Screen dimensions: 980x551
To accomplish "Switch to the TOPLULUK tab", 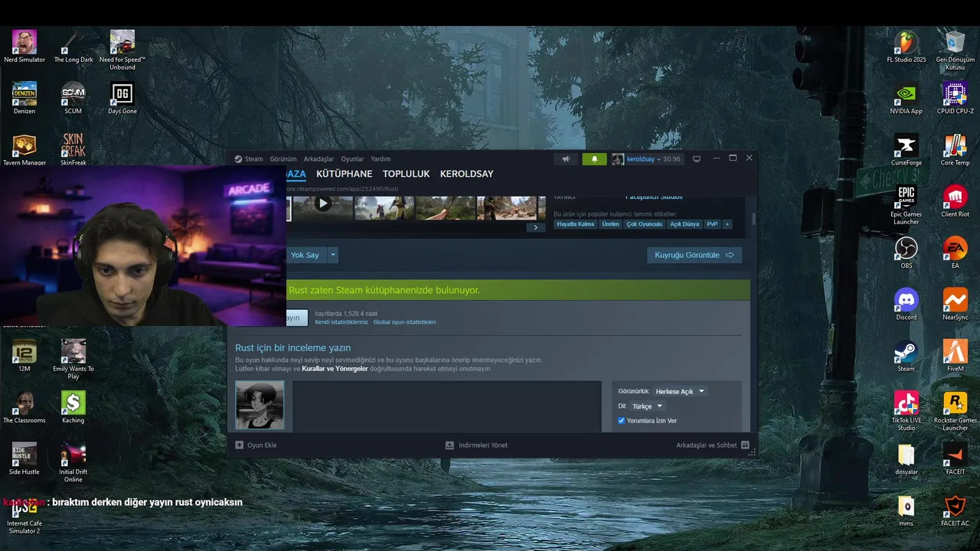I will [406, 174].
